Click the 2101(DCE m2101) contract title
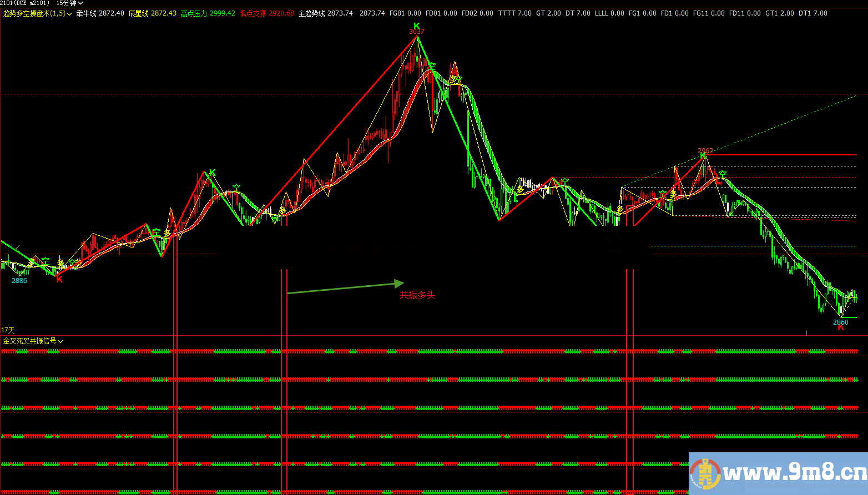The height and width of the screenshot is (495, 868). [22, 3]
